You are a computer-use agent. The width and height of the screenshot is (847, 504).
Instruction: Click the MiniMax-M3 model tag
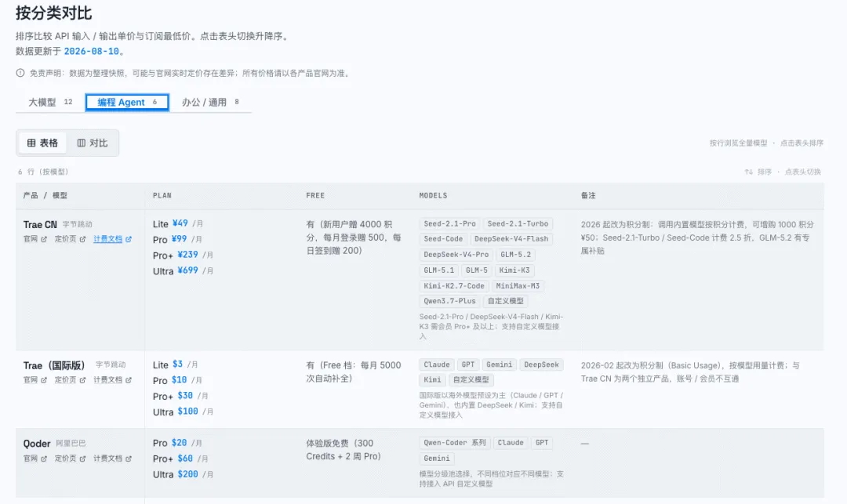point(518,286)
